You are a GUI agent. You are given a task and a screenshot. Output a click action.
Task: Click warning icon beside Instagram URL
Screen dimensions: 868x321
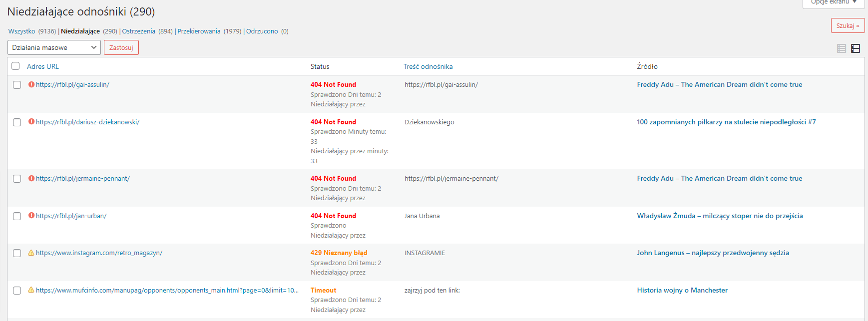(31, 253)
